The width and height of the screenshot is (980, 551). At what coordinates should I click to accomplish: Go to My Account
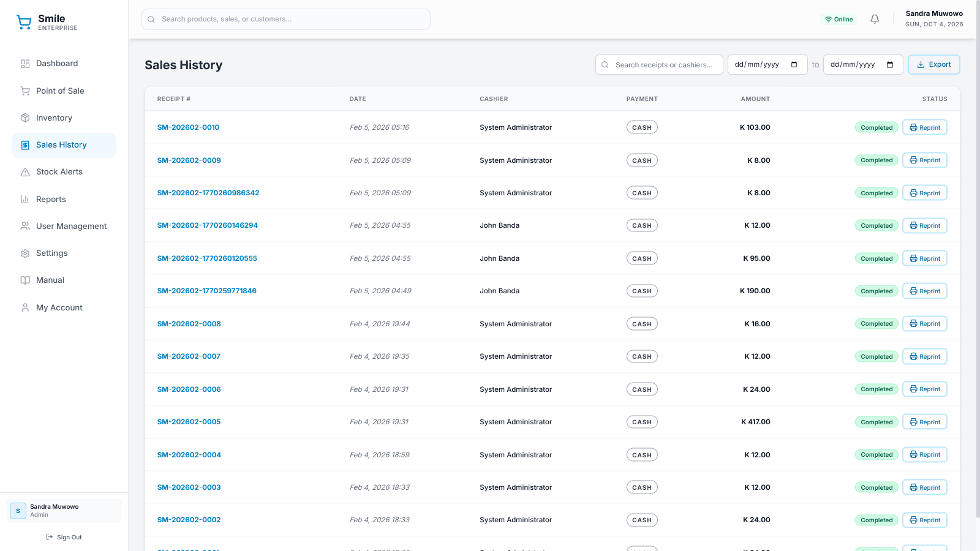(x=64, y=307)
